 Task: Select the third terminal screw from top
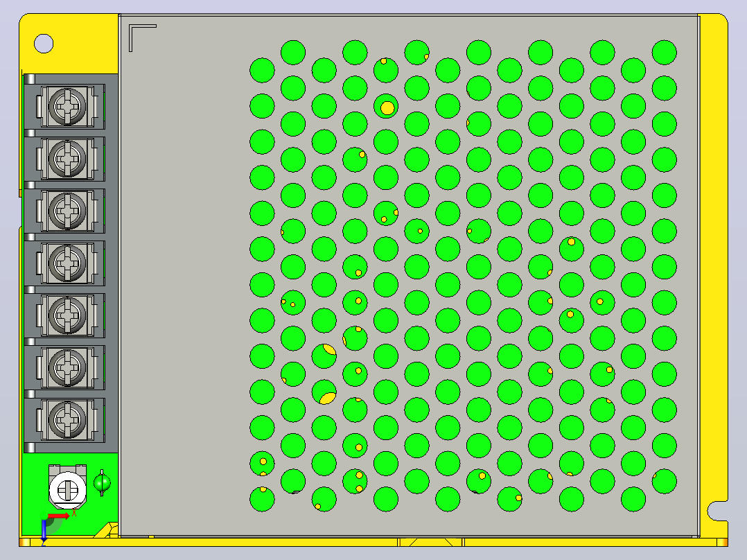tap(67, 211)
